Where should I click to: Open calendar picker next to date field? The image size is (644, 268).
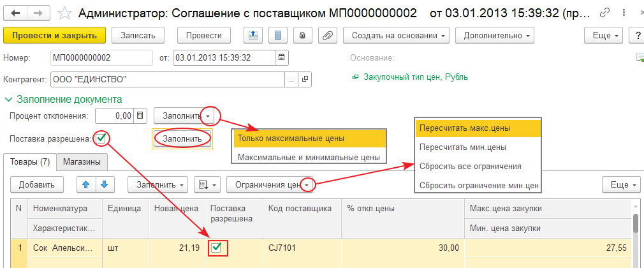(x=281, y=57)
